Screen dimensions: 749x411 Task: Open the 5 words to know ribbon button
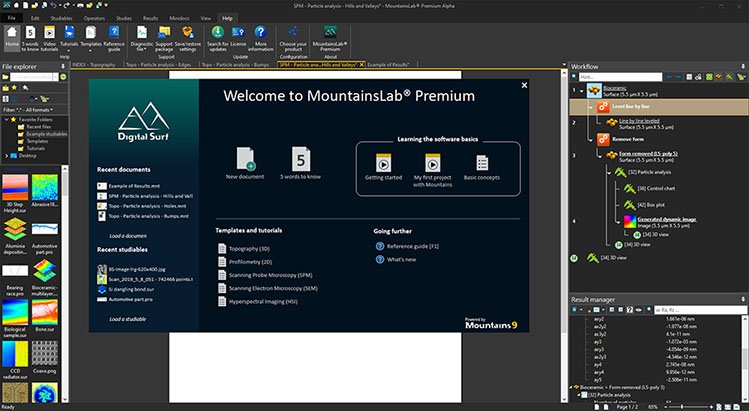pos(30,38)
